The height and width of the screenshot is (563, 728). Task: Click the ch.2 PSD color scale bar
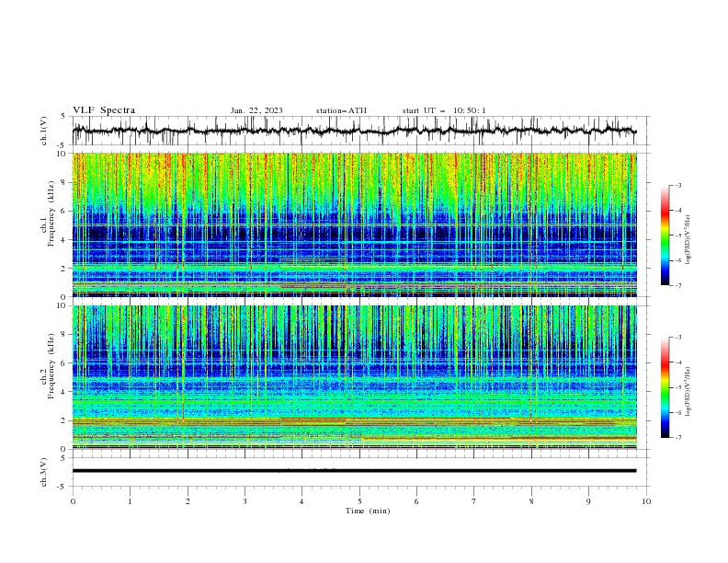(665, 387)
